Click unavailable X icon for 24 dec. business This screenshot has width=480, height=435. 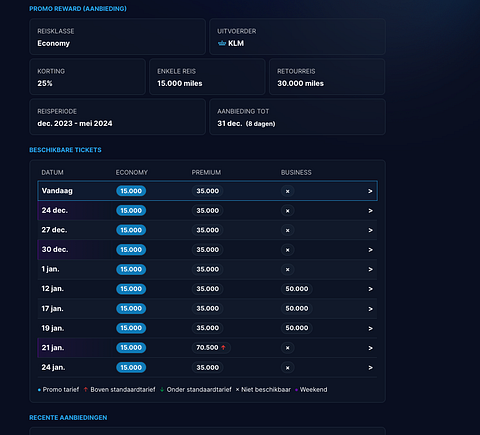[288, 211]
